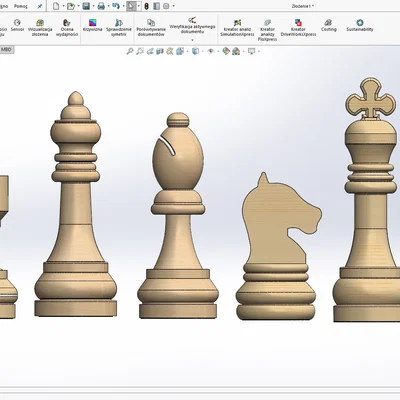Image resolution: width=400 pixels, height=400 pixels.
Task: Activate the Select cursor tool
Action: [131, 6]
